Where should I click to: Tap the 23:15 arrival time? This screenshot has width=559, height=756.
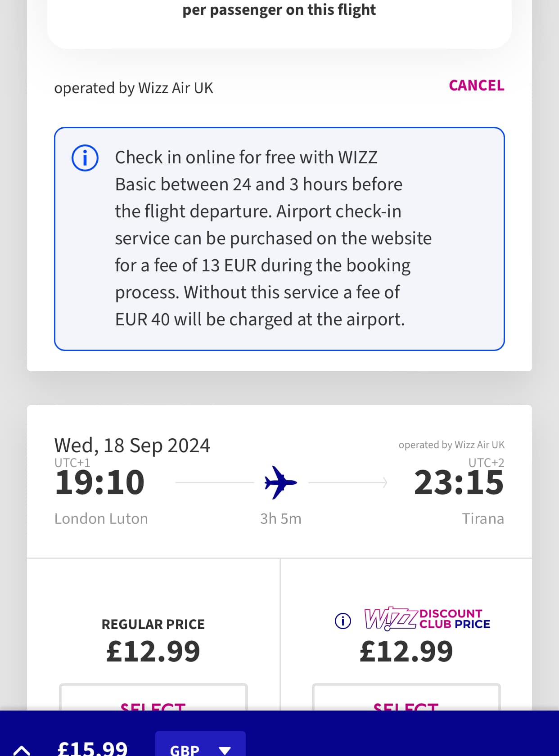pyautogui.click(x=459, y=482)
